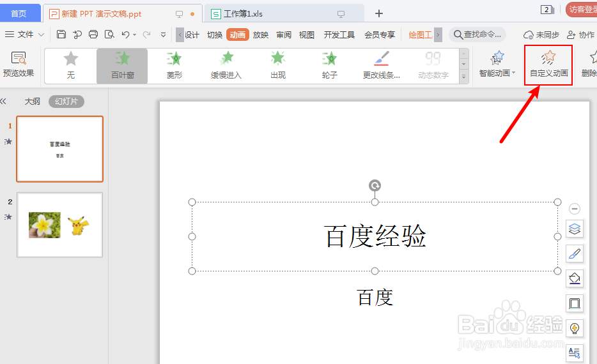Click the shape outline icon

click(x=575, y=303)
